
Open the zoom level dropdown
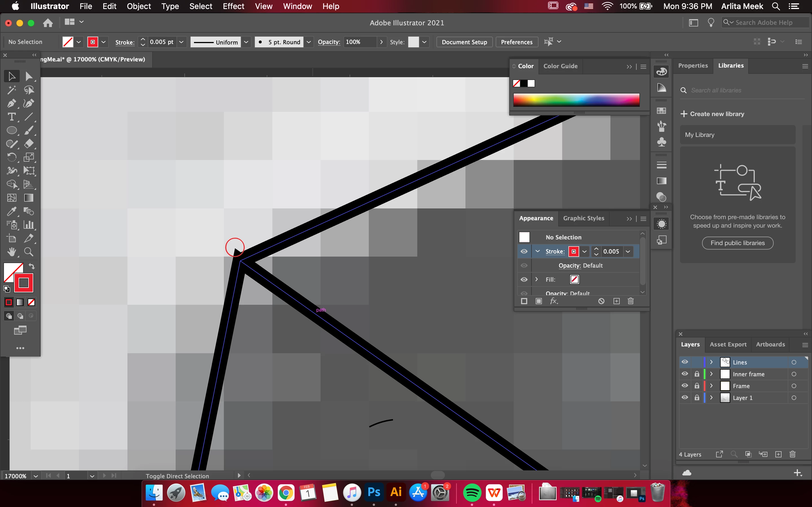point(36,476)
